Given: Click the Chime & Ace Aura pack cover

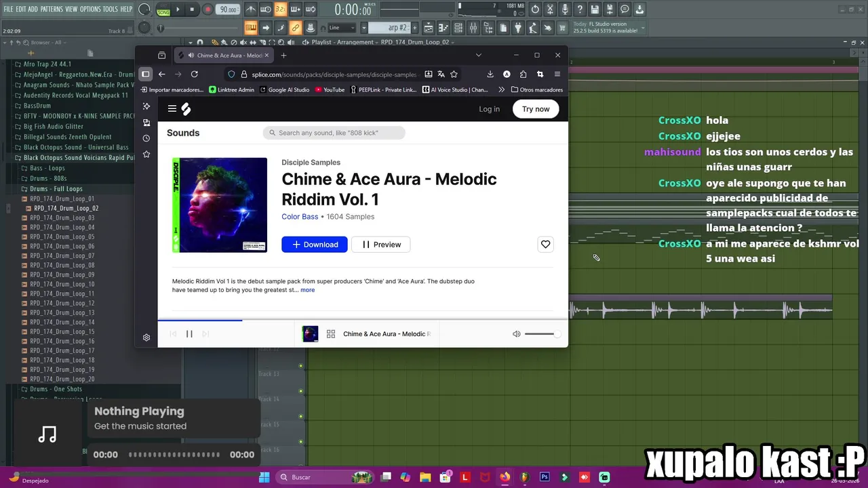Looking at the screenshot, I should tap(220, 205).
